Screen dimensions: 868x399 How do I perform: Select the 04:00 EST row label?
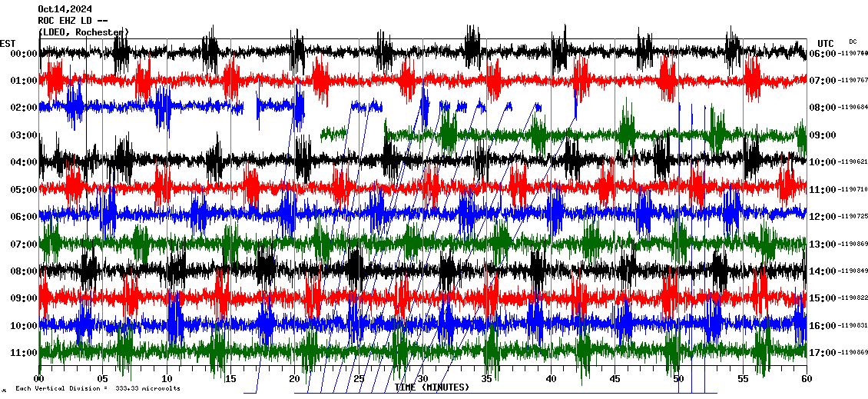tap(25, 162)
